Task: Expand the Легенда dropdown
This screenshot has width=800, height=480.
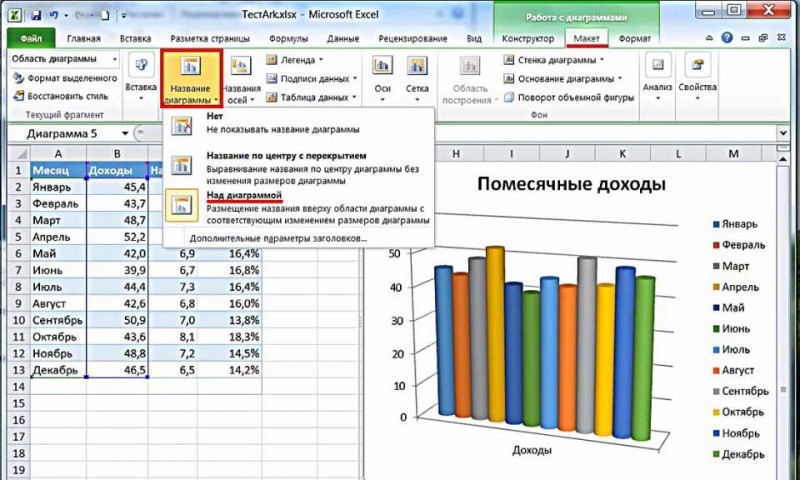Action: click(321, 60)
